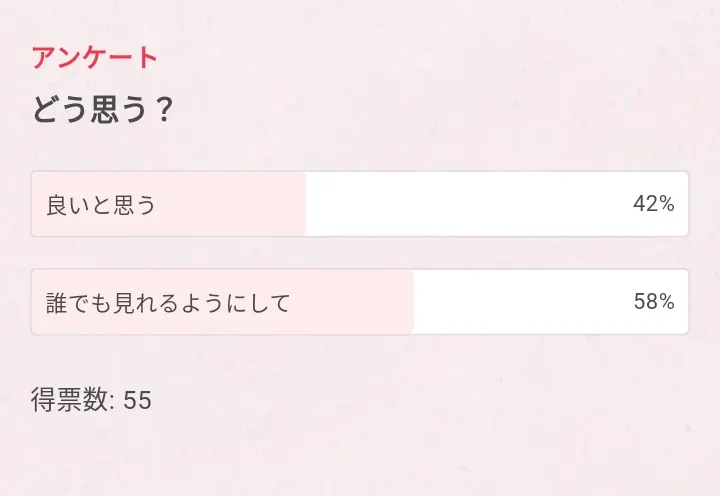This screenshot has width=720, height=496.
Task: Click the number 55 in vote total
Action: pos(138,401)
